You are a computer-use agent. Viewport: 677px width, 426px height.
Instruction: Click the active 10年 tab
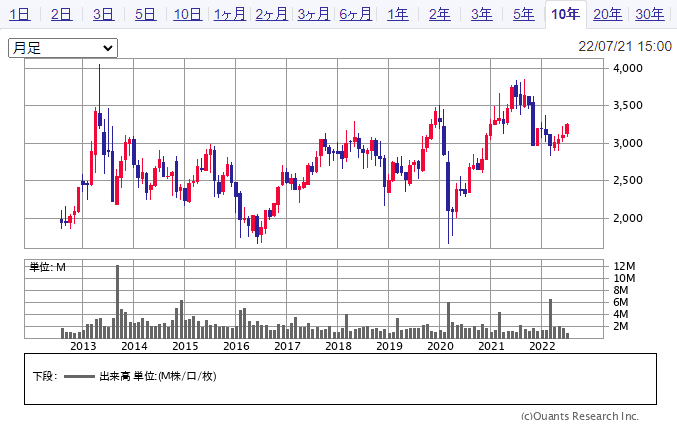pyautogui.click(x=566, y=14)
